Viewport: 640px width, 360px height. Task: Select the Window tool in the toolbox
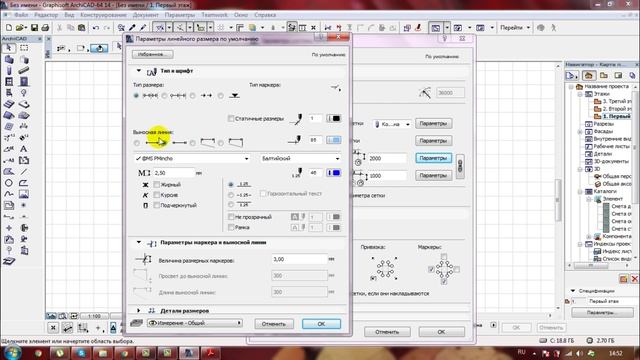(9, 82)
